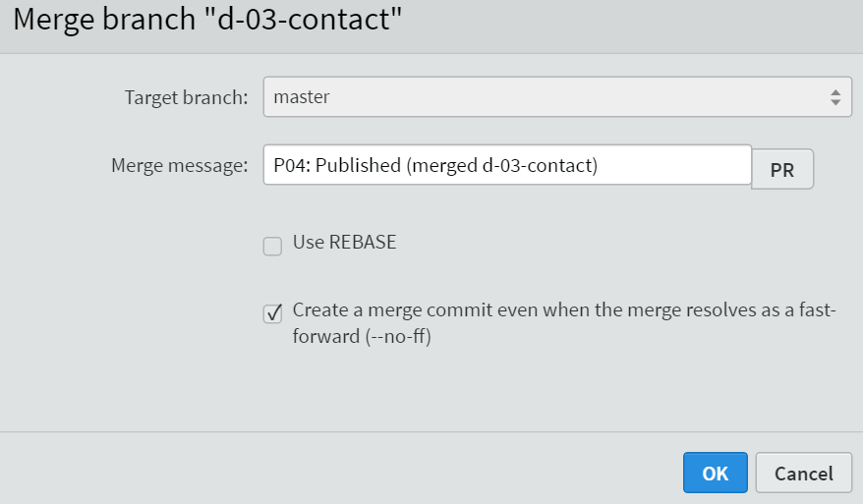Click the lower arrow in branch selector
The image size is (863, 504).
point(835,103)
